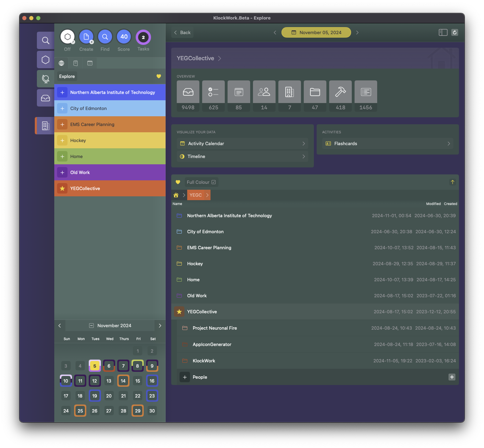Open the search icon in left sidebar
This screenshot has height=448, width=484.
[x=46, y=40]
